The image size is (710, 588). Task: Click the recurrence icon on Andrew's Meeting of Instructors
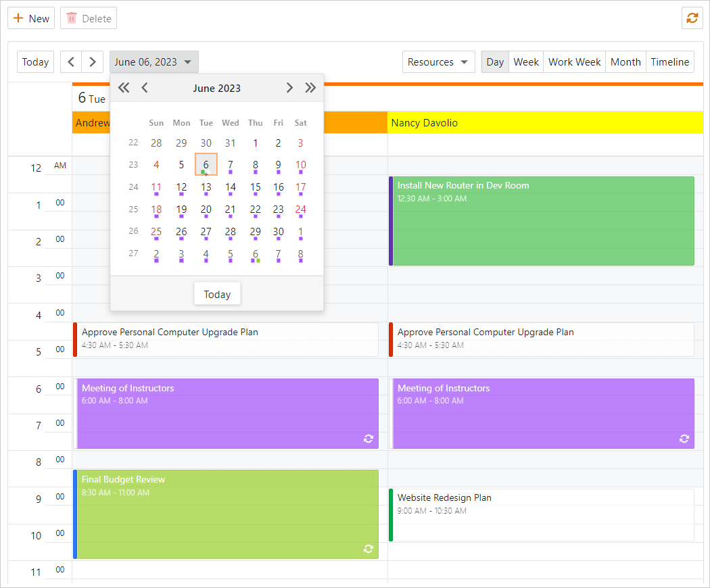[369, 439]
